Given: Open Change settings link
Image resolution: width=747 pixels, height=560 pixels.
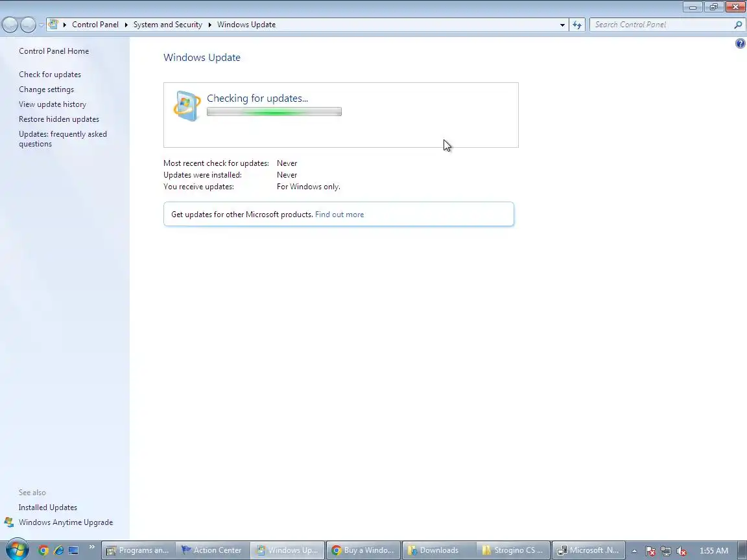Looking at the screenshot, I should [x=46, y=89].
